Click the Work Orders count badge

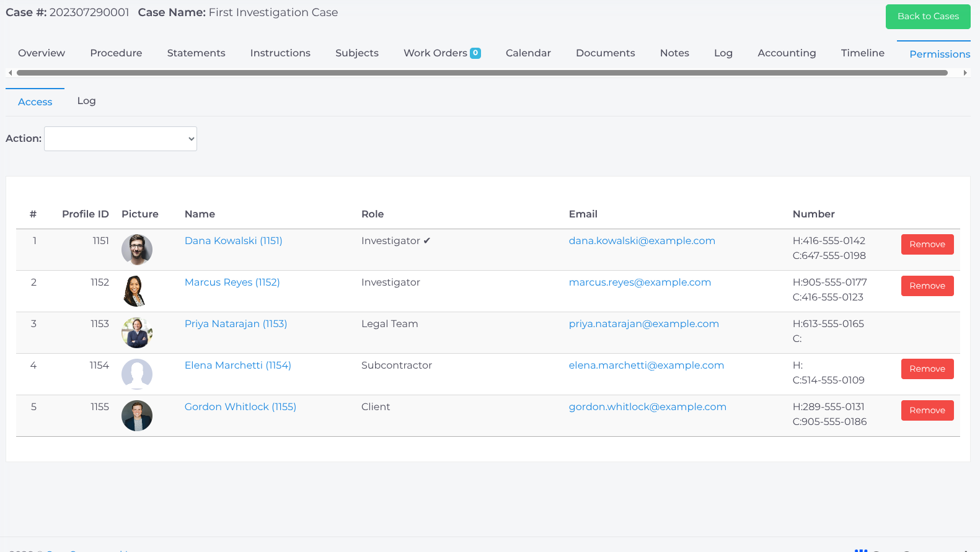point(475,53)
